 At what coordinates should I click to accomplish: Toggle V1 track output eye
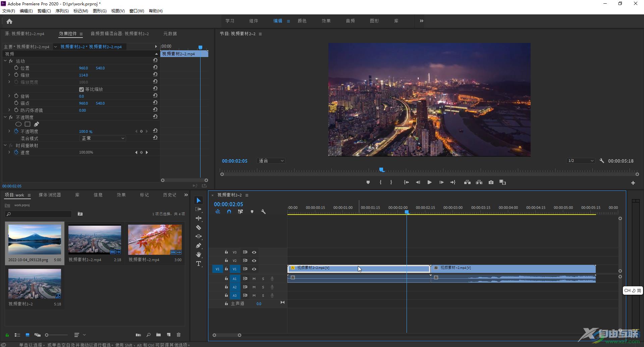254,269
